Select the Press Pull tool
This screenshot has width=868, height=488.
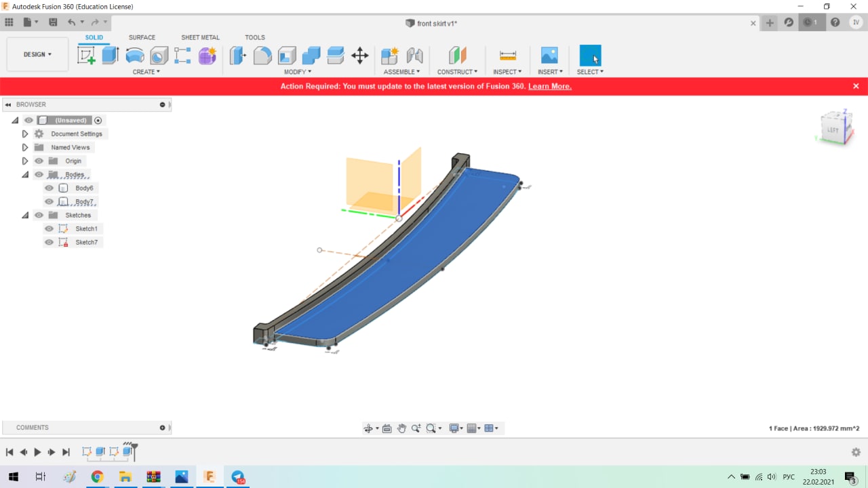[237, 56]
